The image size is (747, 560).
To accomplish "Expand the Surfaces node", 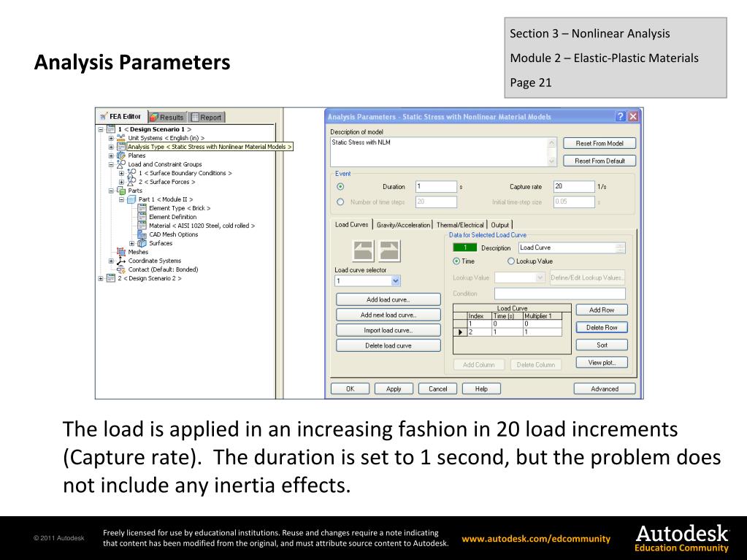I will (x=132, y=243).
